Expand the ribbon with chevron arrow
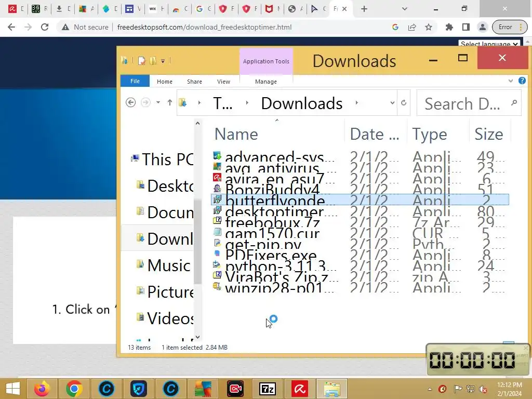The height and width of the screenshot is (399, 532). (511, 81)
